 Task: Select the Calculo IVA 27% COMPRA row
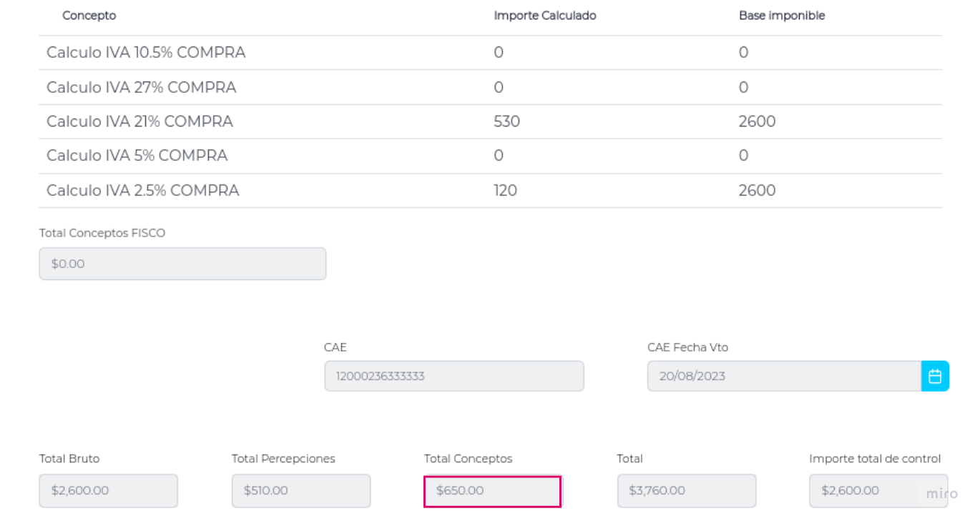[x=141, y=87]
